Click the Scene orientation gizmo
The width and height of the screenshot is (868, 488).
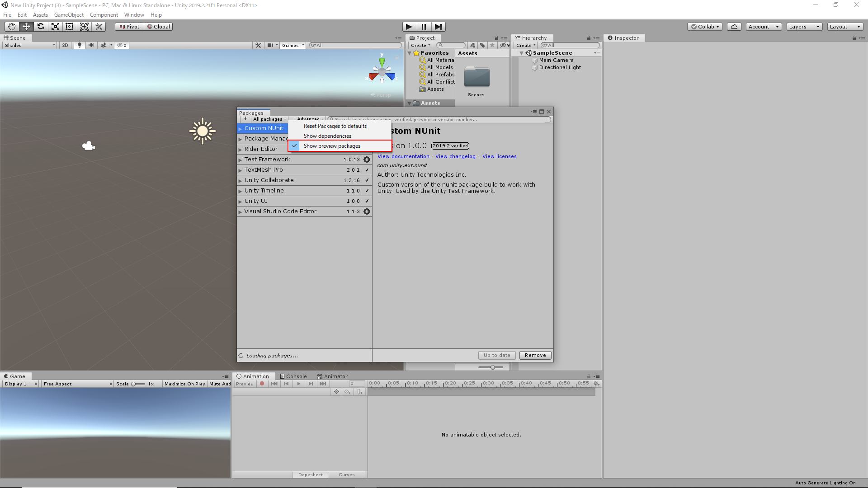click(382, 71)
